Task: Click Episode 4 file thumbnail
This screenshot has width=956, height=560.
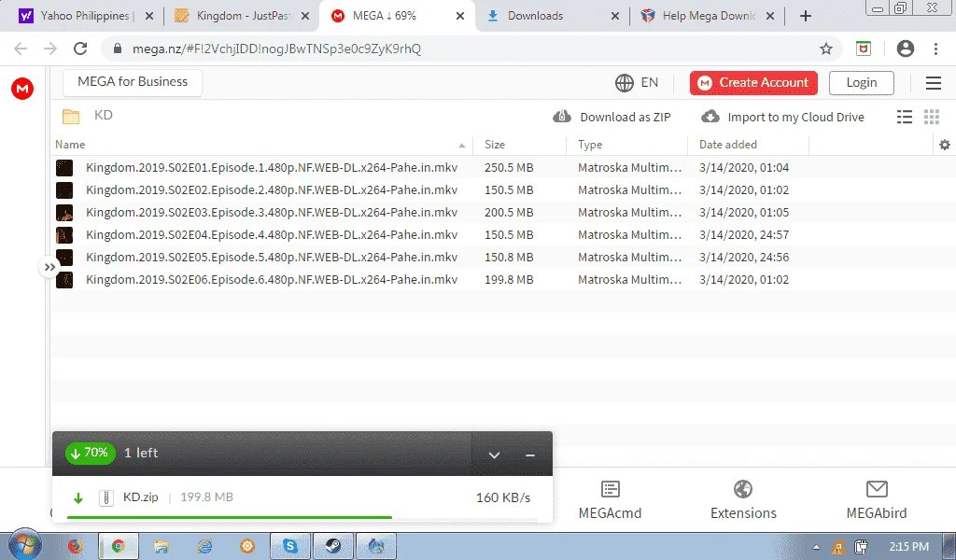Action: point(64,235)
